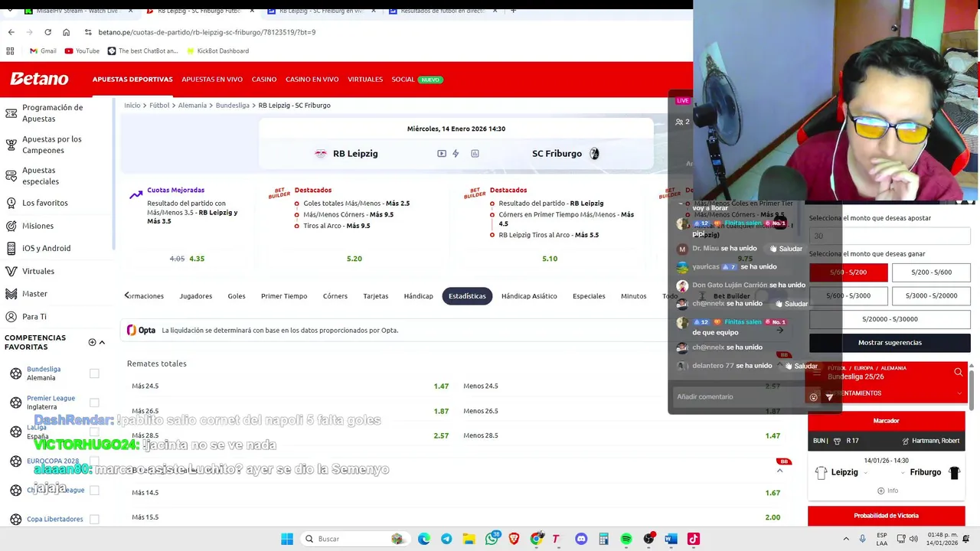Image resolution: width=980 pixels, height=551 pixels.
Task: Click the bet amount input field
Action: pyautogui.click(x=890, y=236)
